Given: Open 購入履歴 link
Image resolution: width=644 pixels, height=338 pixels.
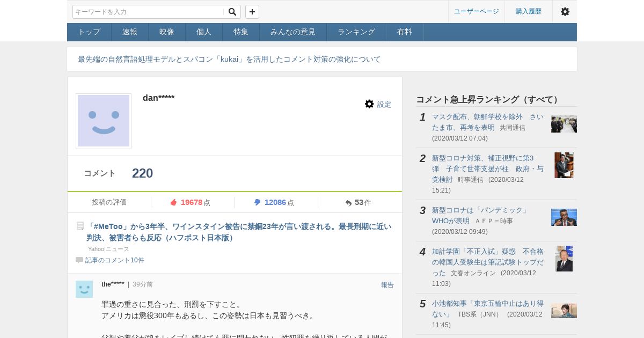Looking at the screenshot, I should [529, 11].
